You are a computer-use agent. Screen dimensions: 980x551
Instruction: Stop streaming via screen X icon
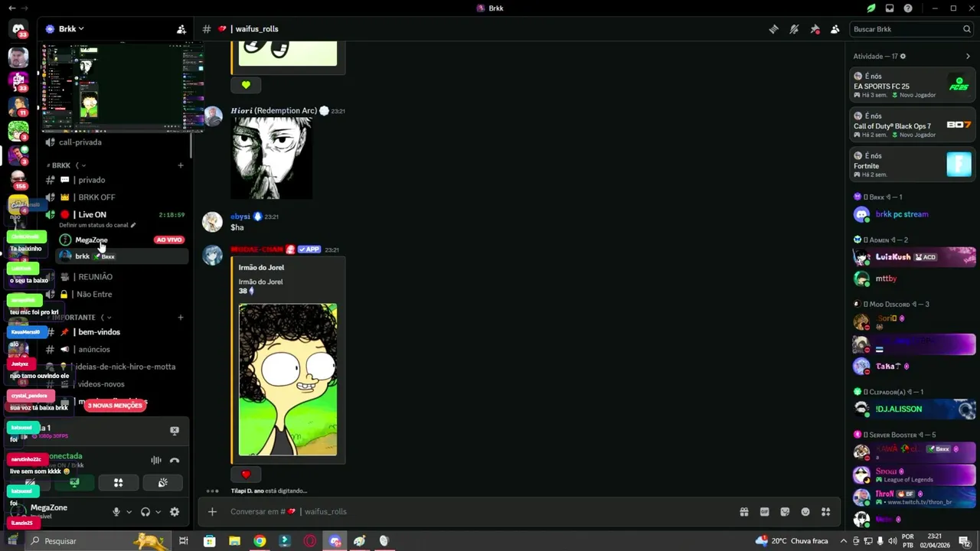click(175, 431)
